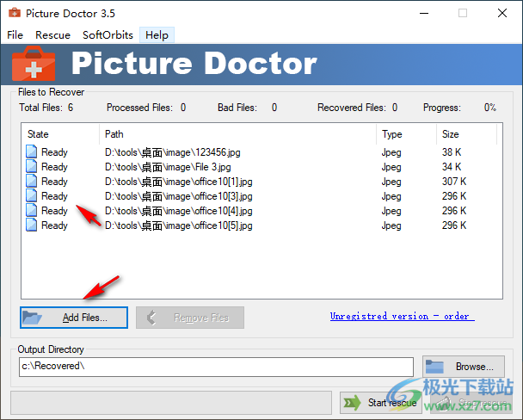Close the Picture Doctor window
523x420 pixels.
pos(502,14)
